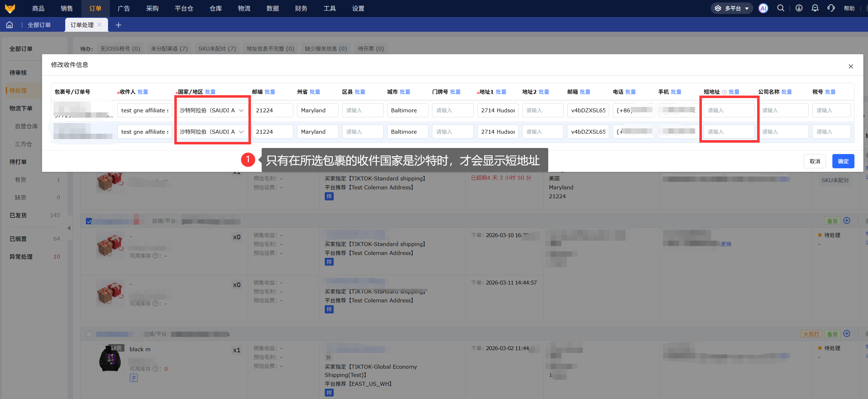Viewport: 868px width, 399px height.
Task: Open first row country dropdown
Action: (212, 110)
